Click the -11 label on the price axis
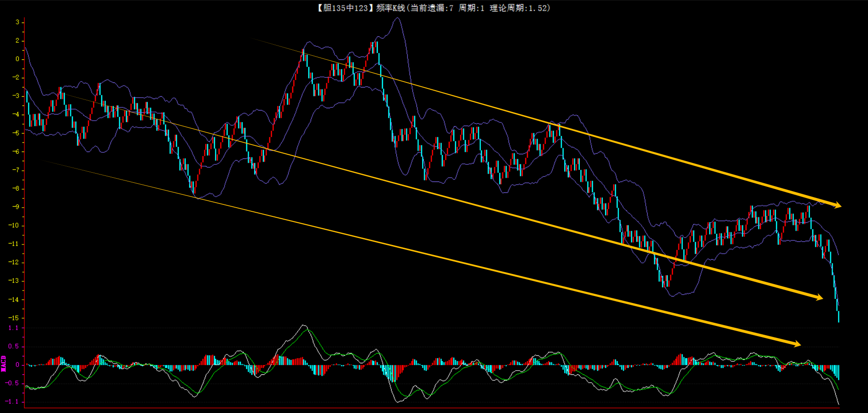The height and width of the screenshot is (413, 868). pyautogui.click(x=14, y=244)
